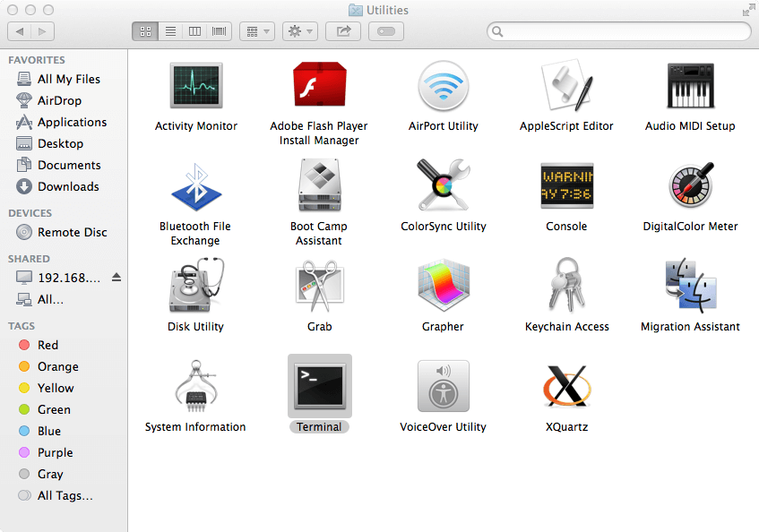Viewport: 759px width, 532px height.
Task: Select the VoiceOver Utility icon
Action: click(x=444, y=386)
